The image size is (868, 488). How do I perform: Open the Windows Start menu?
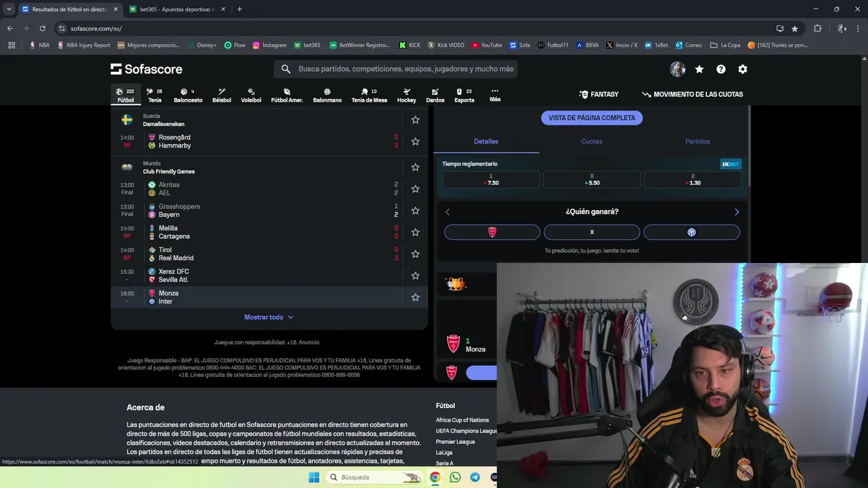[314, 477]
